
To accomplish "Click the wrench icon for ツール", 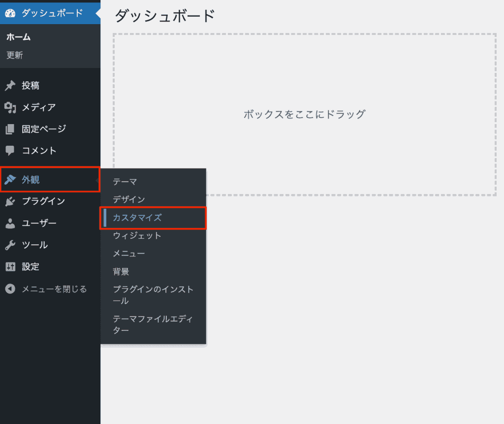I will click(10, 245).
